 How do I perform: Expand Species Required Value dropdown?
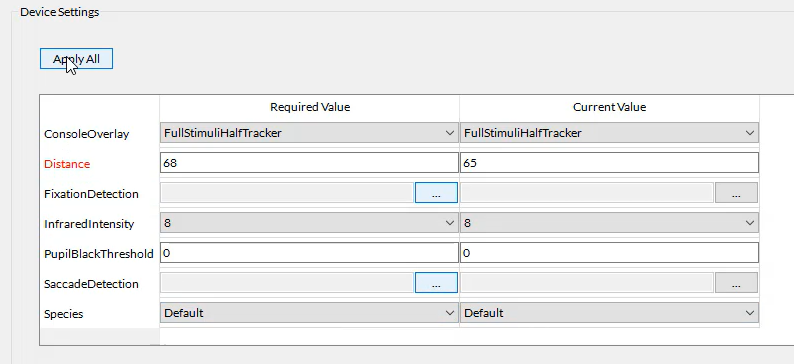pos(309,313)
